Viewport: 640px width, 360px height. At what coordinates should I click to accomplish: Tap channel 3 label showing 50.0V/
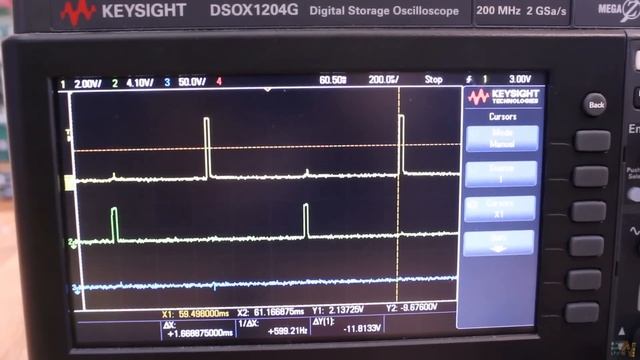click(x=185, y=82)
